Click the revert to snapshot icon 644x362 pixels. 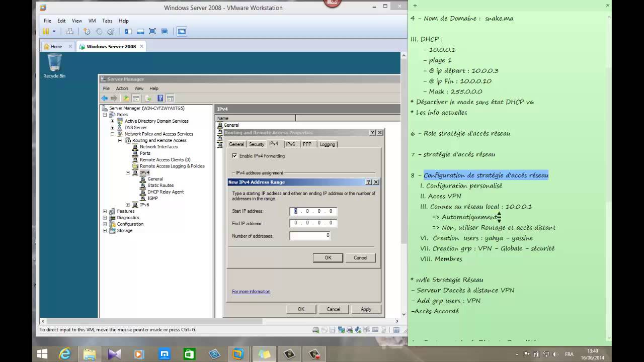point(99,31)
